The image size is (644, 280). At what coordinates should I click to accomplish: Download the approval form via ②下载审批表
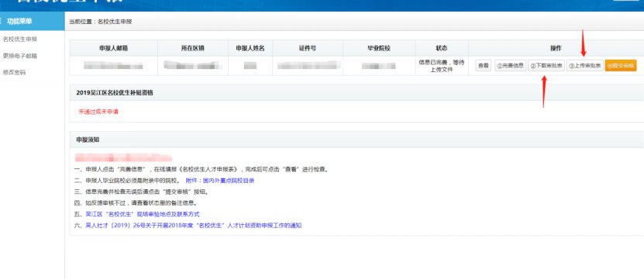(546, 66)
